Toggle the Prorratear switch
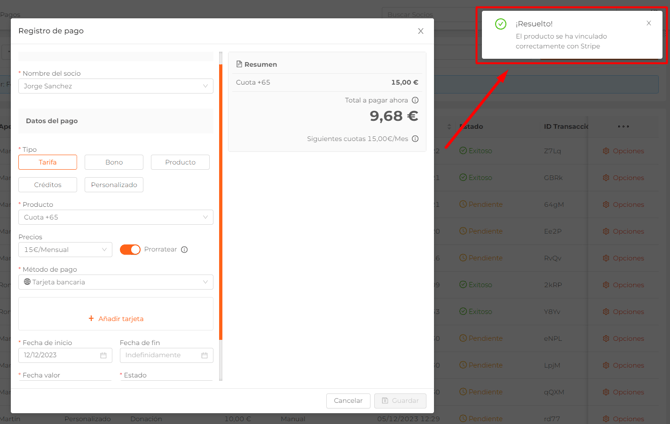The image size is (670, 424). point(130,249)
